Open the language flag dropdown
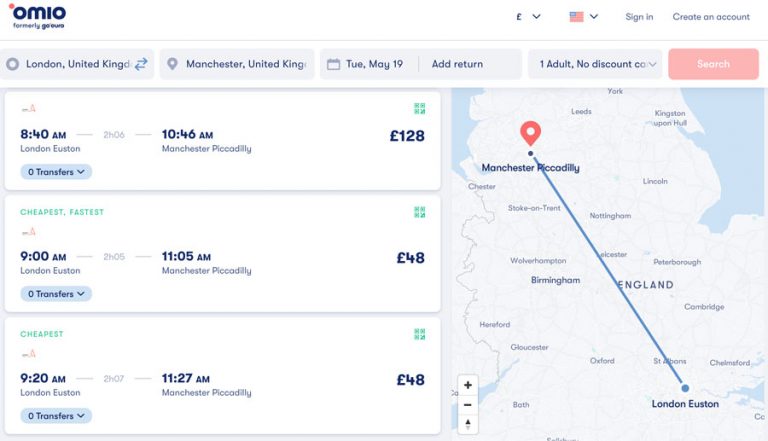Image resolution: width=768 pixels, height=441 pixels. (583, 16)
